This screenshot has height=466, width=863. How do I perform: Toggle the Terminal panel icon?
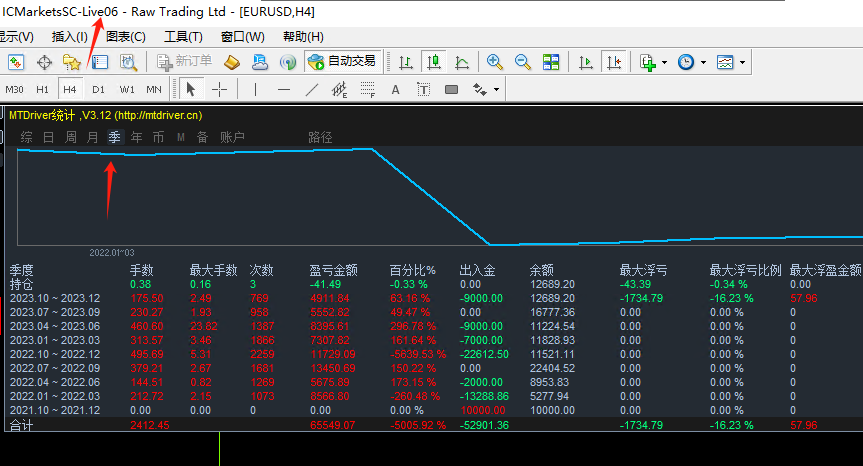100,62
